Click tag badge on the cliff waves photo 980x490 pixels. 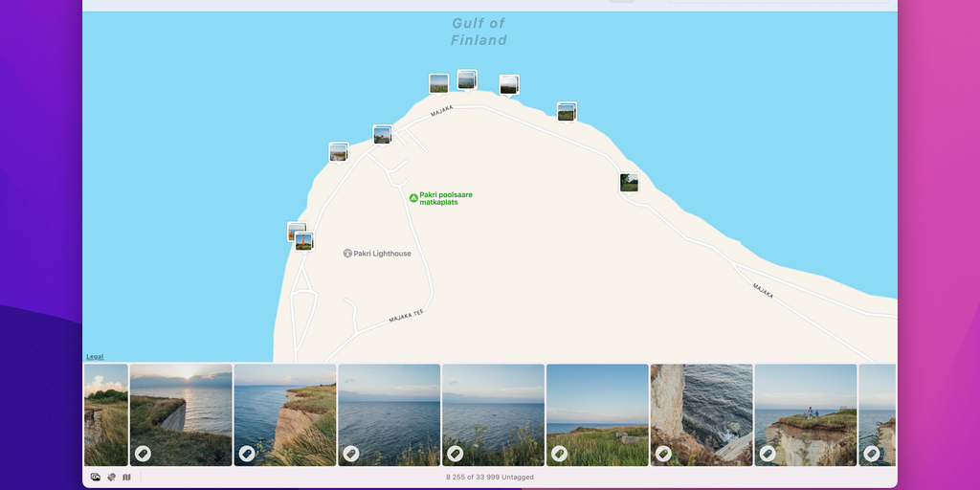coord(663,453)
